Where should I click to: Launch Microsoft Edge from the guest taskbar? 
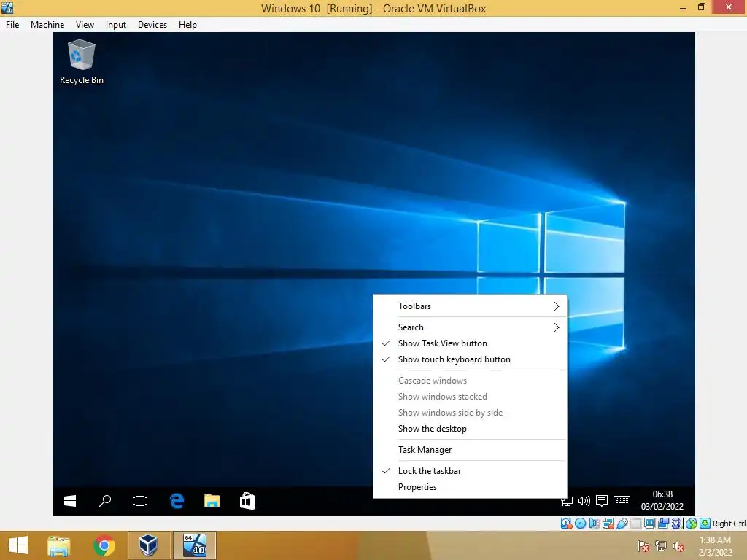[177, 501]
